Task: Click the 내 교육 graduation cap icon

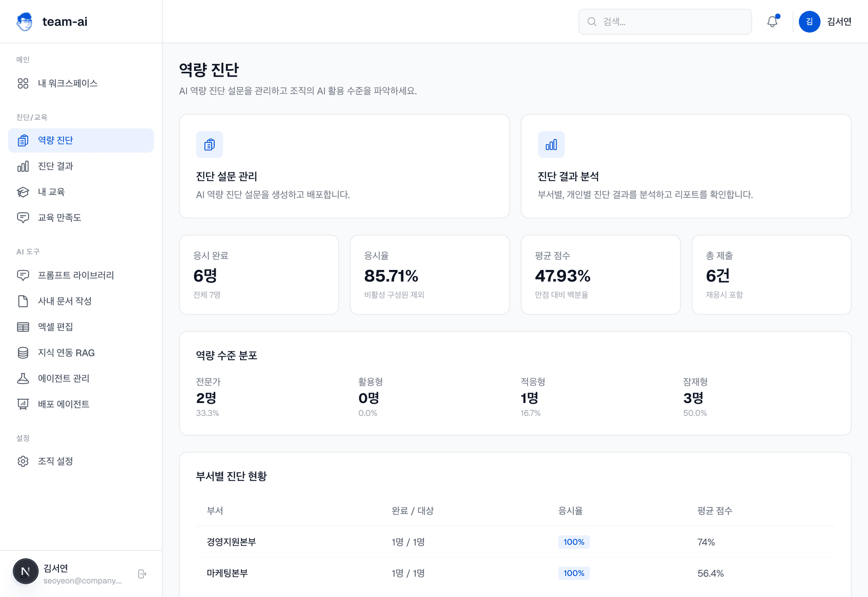Action: pyautogui.click(x=23, y=192)
